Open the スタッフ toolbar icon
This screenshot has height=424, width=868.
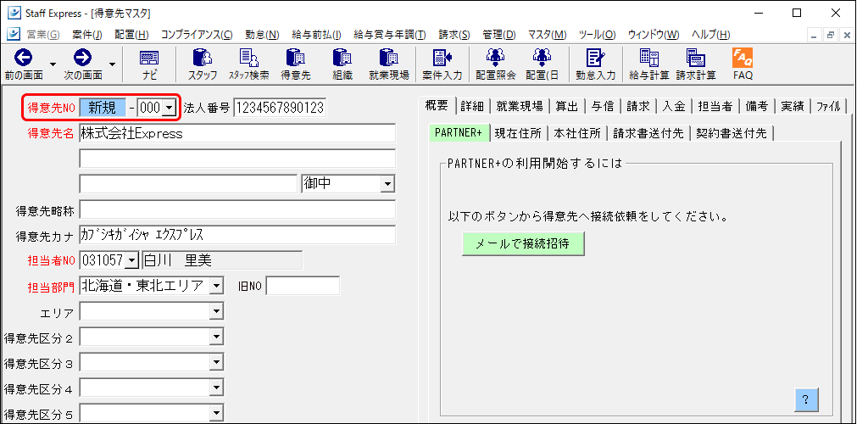(x=202, y=58)
